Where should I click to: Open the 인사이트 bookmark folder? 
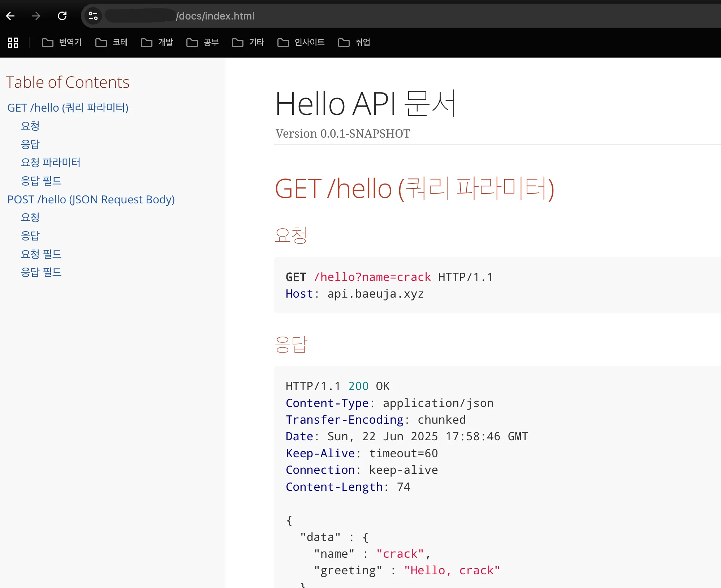(x=301, y=43)
